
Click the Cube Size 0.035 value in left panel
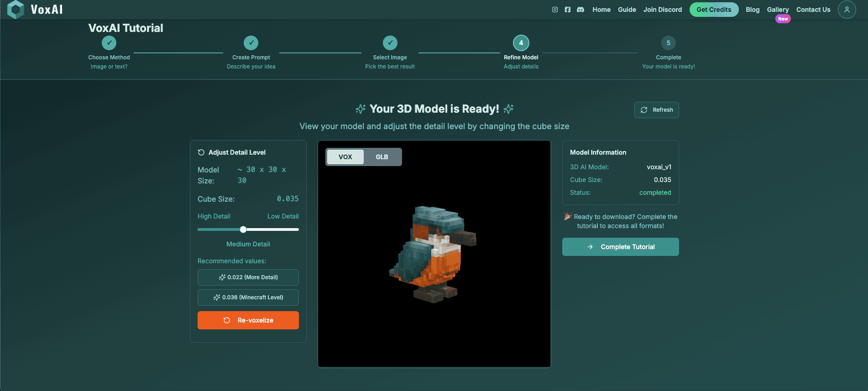pyautogui.click(x=288, y=199)
